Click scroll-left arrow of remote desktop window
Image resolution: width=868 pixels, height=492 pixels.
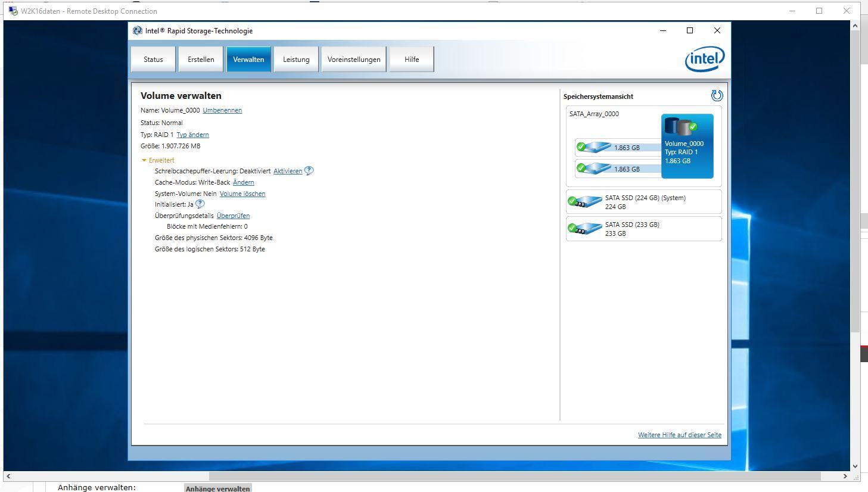pyautogui.click(x=8, y=476)
